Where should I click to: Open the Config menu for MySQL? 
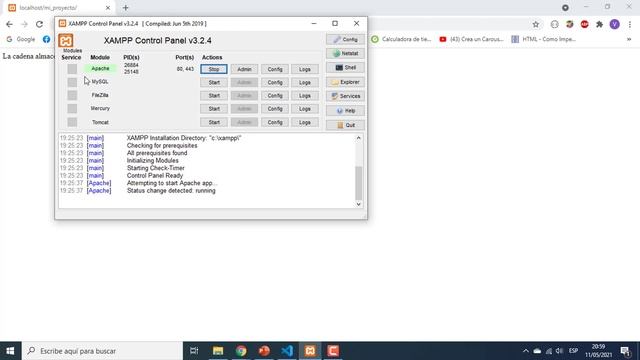click(x=275, y=82)
